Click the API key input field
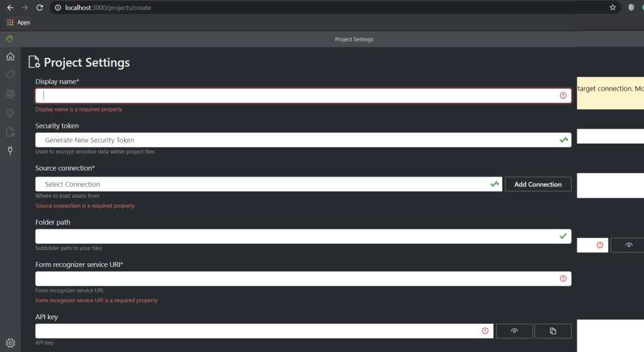 pyautogui.click(x=258, y=331)
